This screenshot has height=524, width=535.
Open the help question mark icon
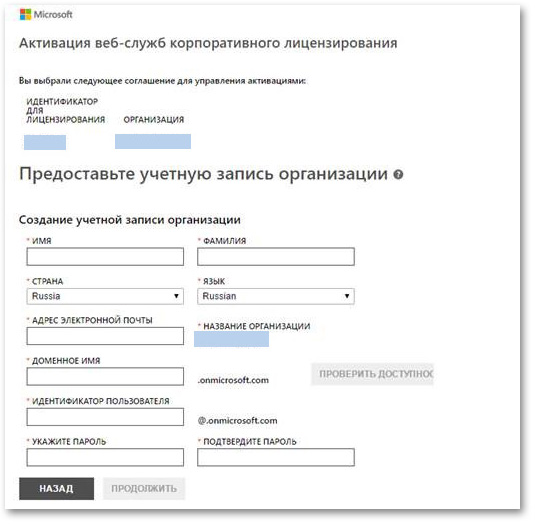(398, 175)
